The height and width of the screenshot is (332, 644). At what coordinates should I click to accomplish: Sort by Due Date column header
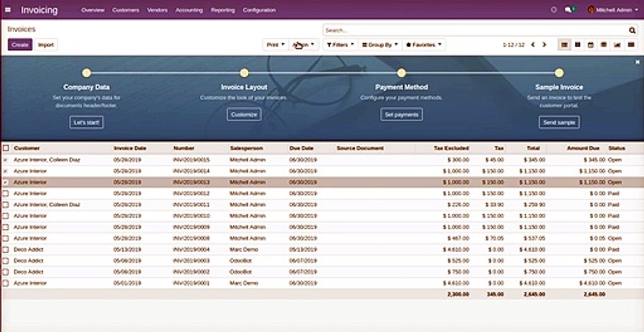click(x=301, y=148)
